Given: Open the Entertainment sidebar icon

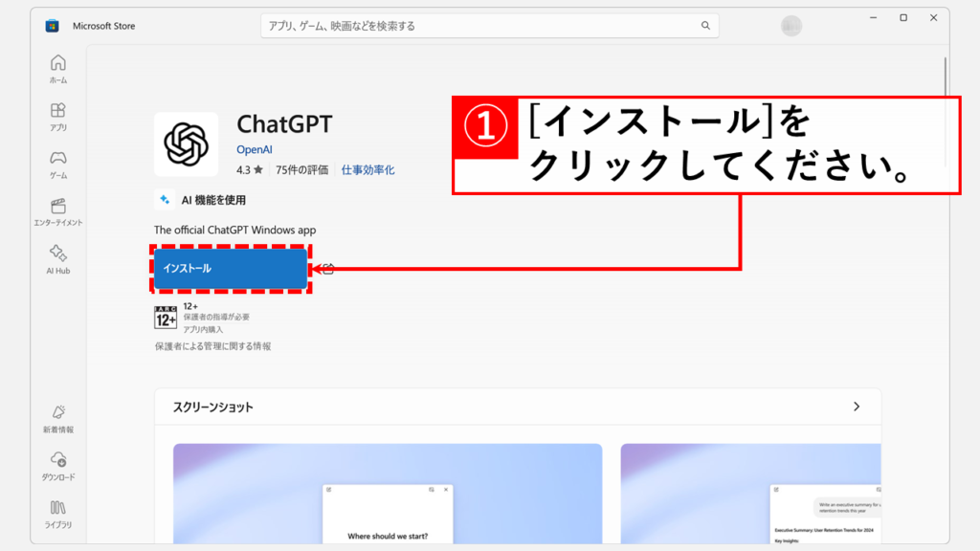Looking at the screenshot, I should (x=58, y=206).
